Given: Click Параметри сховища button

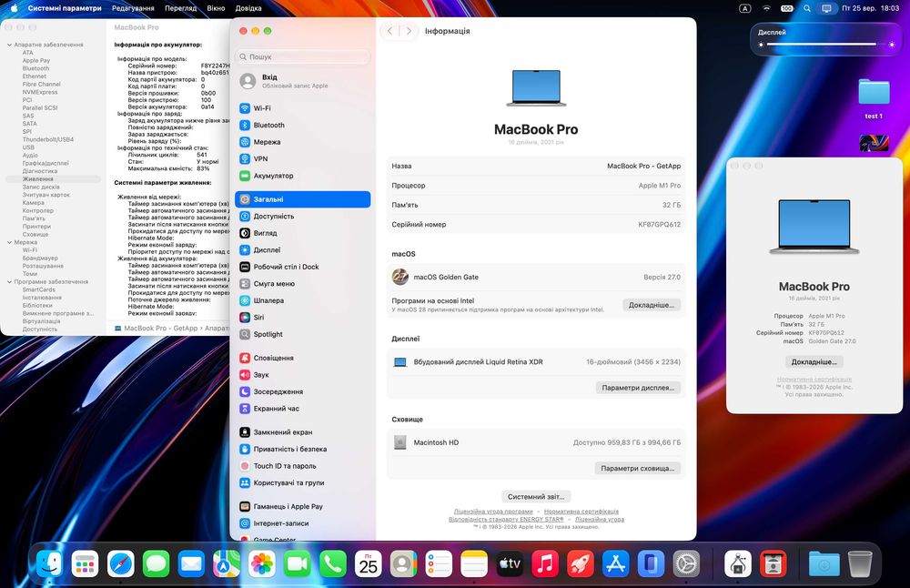Looking at the screenshot, I should click(x=637, y=469).
